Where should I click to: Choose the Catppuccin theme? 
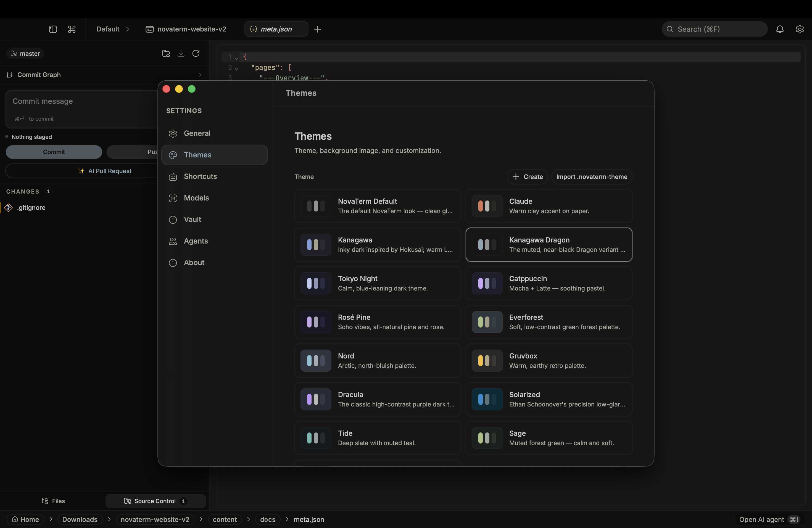click(x=549, y=283)
